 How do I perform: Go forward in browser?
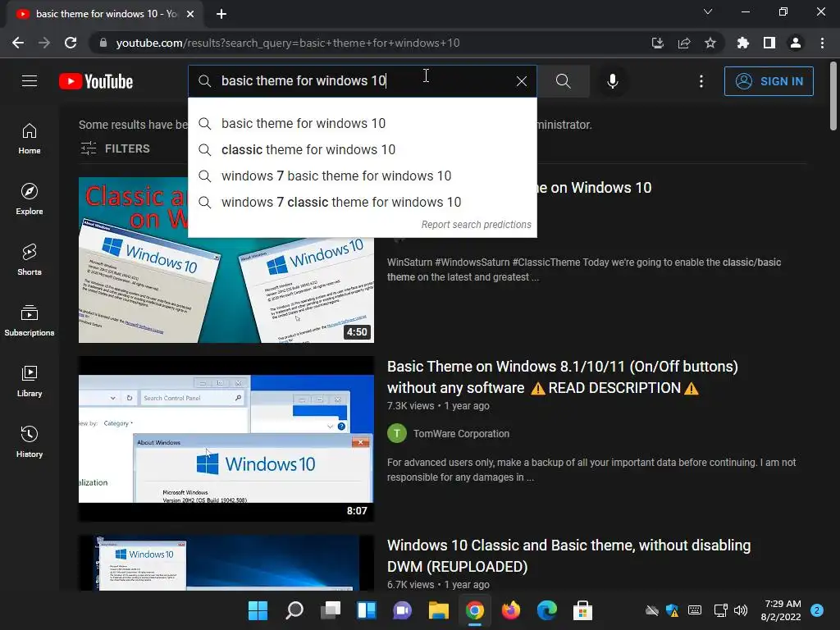44,43
